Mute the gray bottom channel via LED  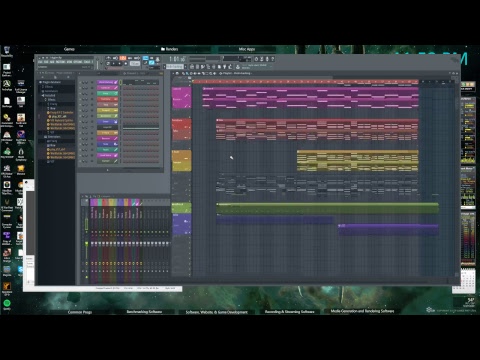pos(80,161)
